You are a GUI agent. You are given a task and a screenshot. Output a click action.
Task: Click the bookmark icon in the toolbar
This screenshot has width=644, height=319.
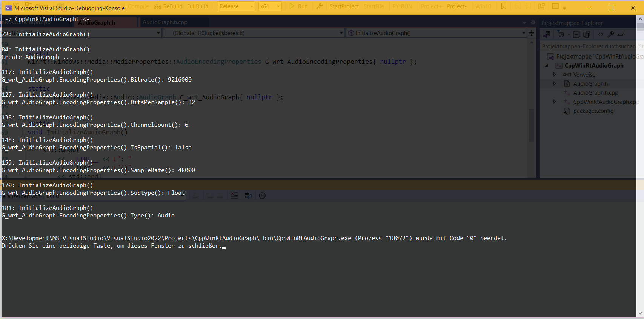tap(504, 6)
